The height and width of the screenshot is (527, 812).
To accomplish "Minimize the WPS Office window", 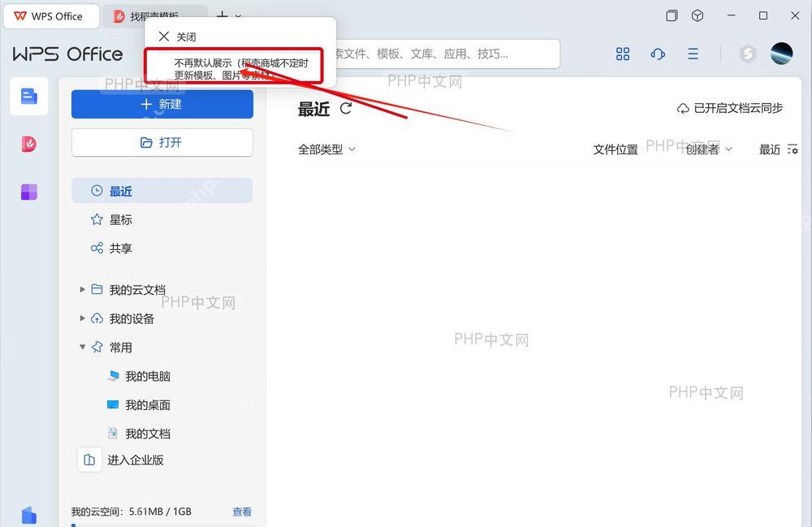I will (x=732, y=15).
